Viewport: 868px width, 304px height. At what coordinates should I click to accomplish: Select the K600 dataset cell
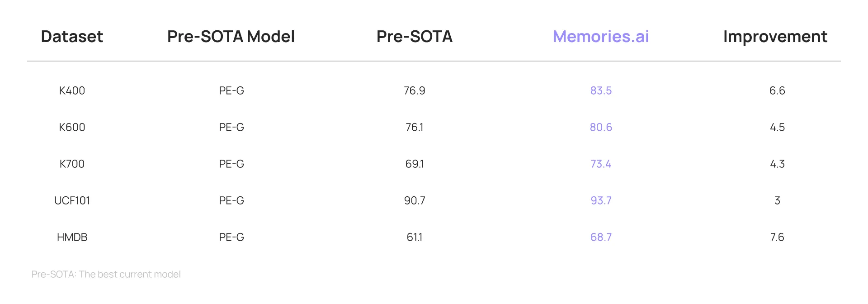[x=72, y=127]
